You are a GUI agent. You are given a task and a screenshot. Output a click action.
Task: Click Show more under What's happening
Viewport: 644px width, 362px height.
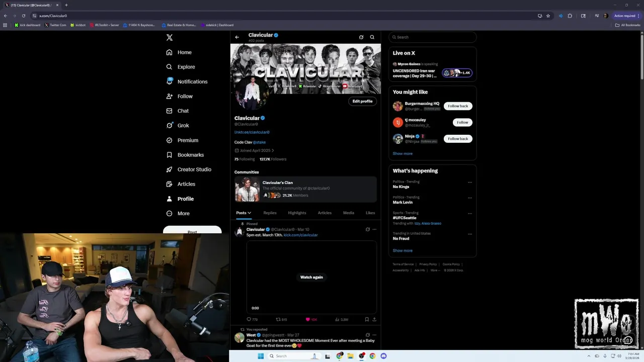403,250
